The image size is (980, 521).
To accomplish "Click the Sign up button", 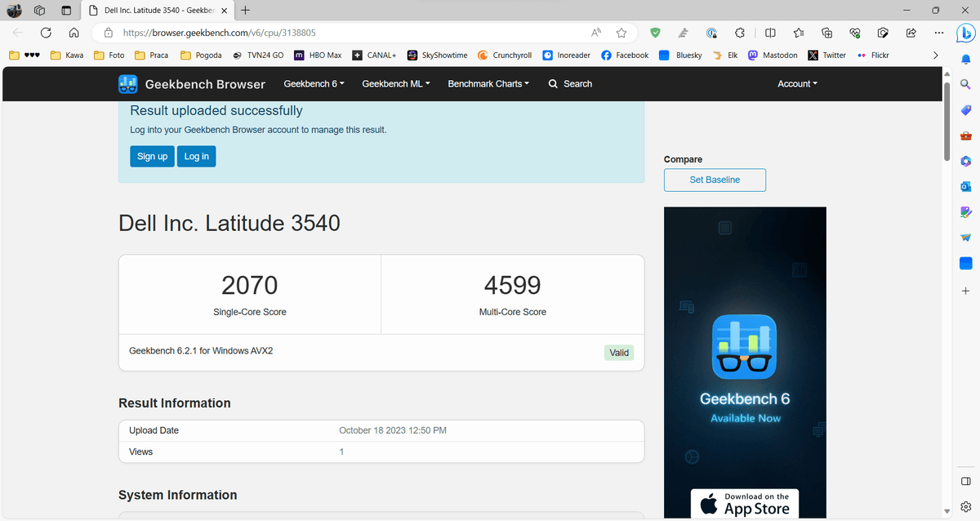I will [152, 156].
